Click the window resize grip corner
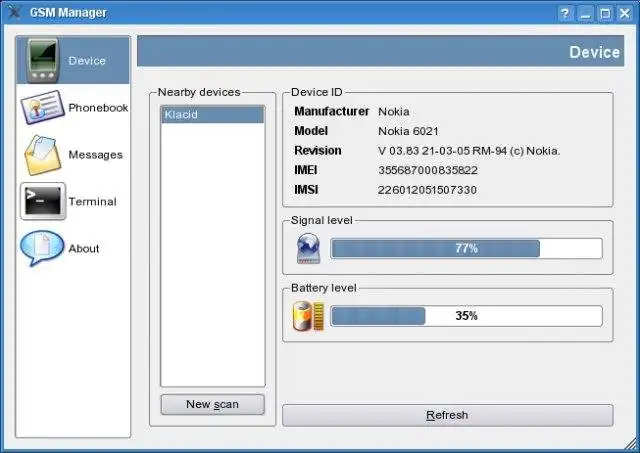The image size is (640, 453). click(631, 444)
